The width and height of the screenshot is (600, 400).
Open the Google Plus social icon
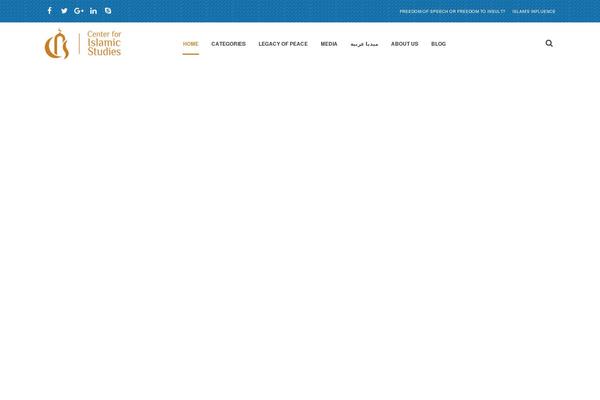coord(79,11)
